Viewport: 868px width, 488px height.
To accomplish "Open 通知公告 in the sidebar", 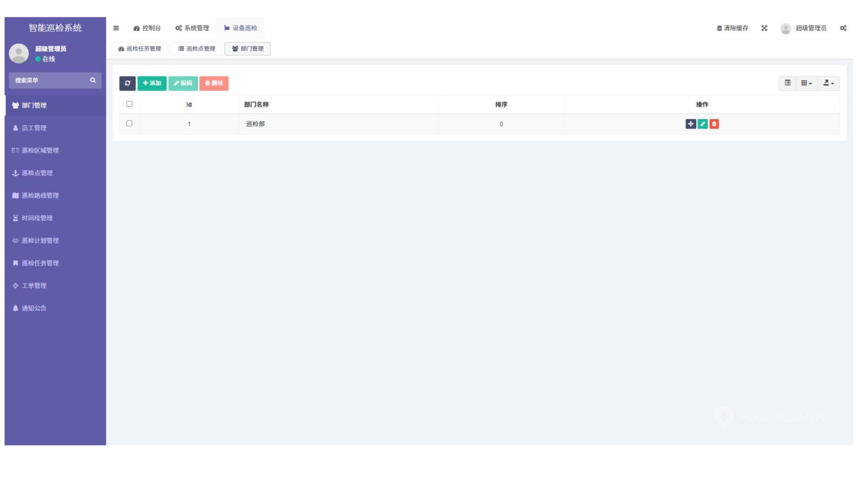I will point(55,308).
